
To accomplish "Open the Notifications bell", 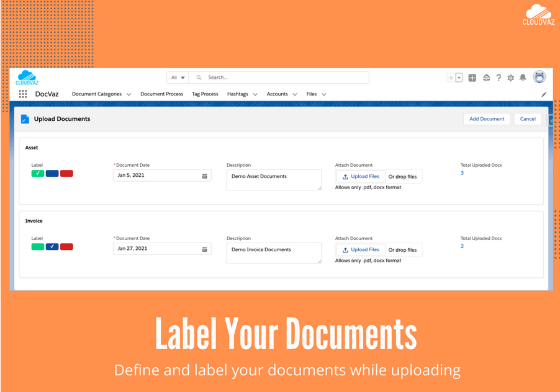I will point(523,78).
